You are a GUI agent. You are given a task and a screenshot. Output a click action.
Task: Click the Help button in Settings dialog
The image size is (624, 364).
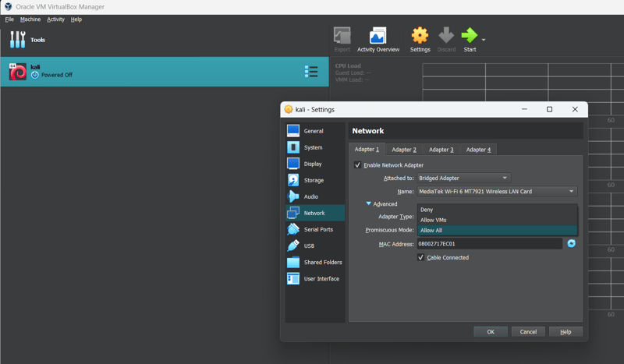point(565,332)
